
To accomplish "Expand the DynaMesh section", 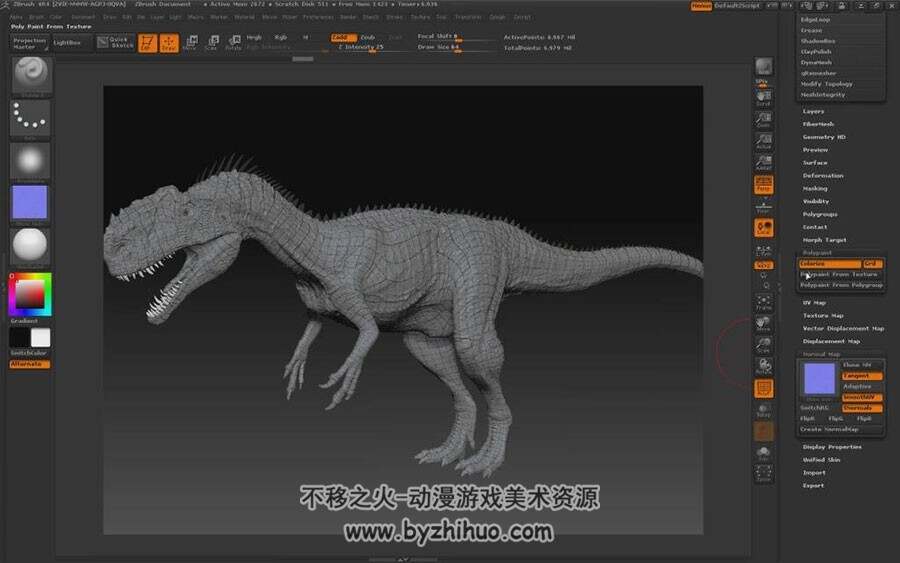I will (816, 63).
